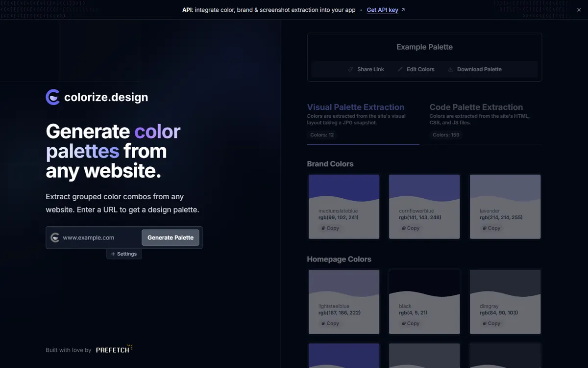Open the Get API key link
588x368 pixels.
tap(386, 10)
